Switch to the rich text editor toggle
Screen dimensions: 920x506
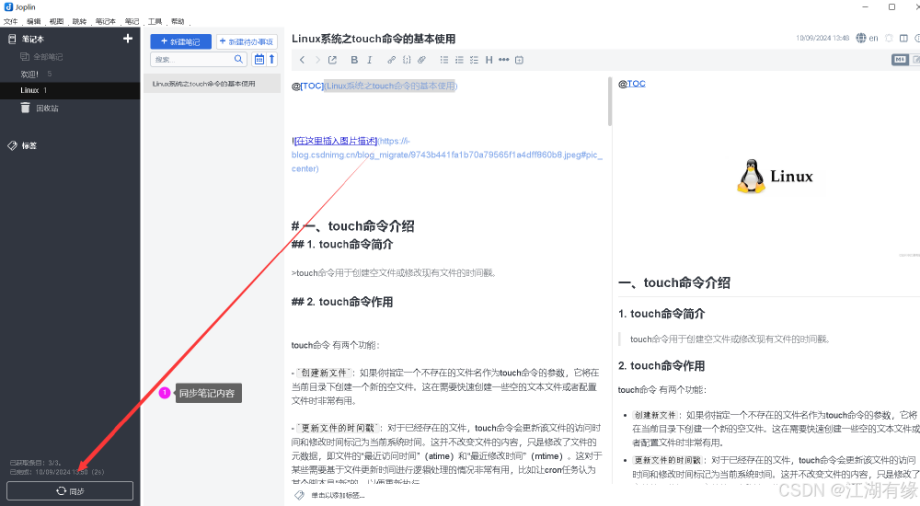pyautogui.click(x=915, y=60)
